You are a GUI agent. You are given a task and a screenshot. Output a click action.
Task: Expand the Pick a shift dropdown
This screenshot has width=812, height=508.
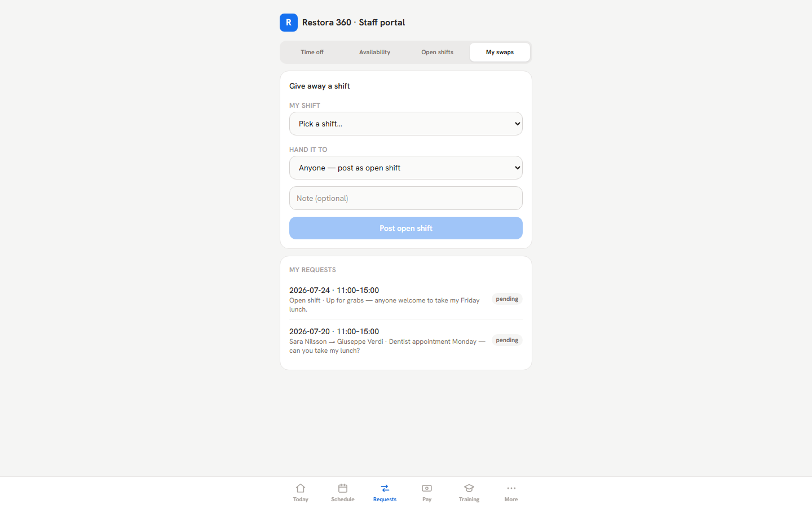tap(406, 124)
